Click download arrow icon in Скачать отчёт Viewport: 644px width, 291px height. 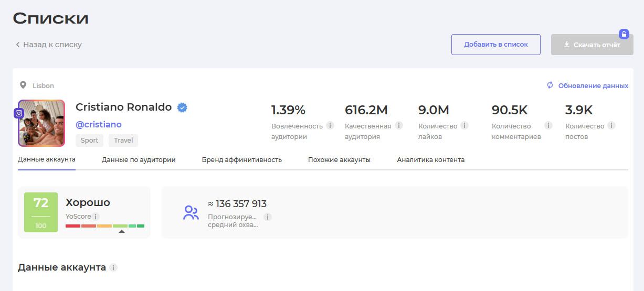(567, 45)
